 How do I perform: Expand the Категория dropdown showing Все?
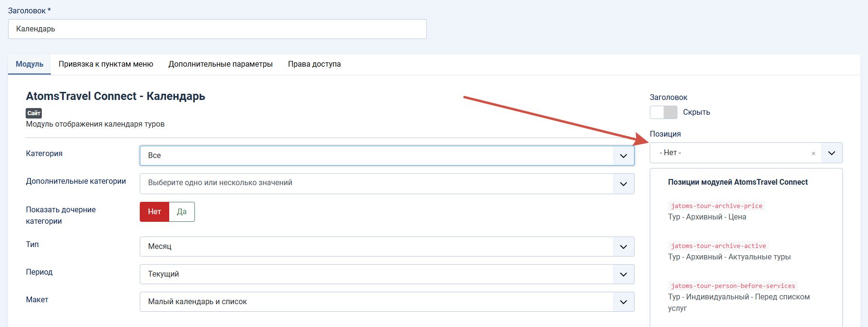387,156
